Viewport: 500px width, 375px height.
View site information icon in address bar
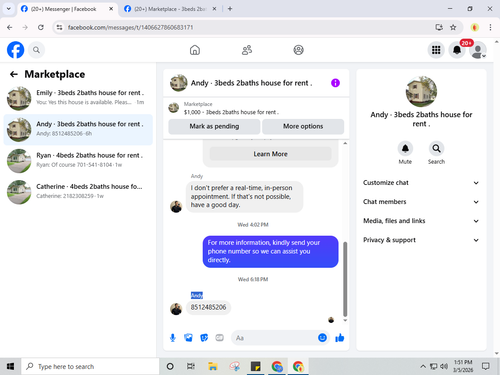(x=59, y=27)
